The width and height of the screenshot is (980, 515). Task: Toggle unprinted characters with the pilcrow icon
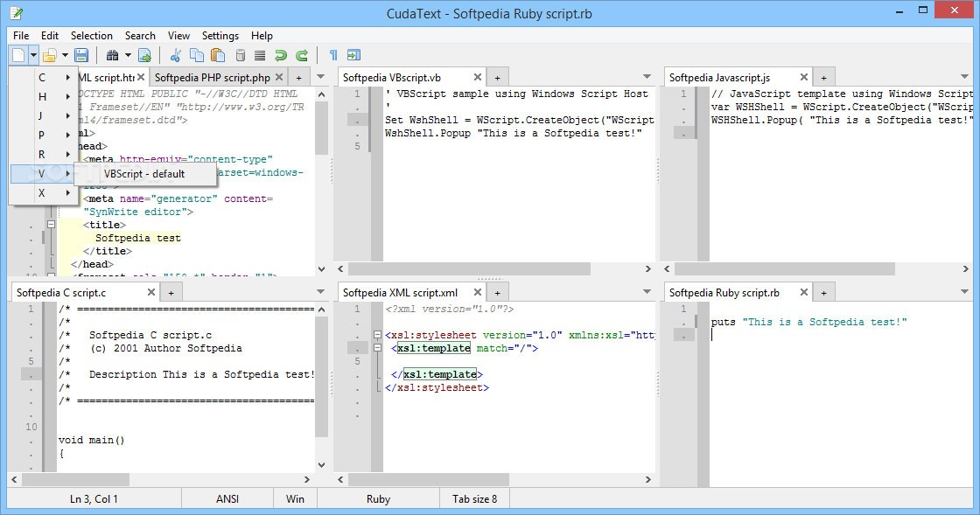(x=332, y=55)
